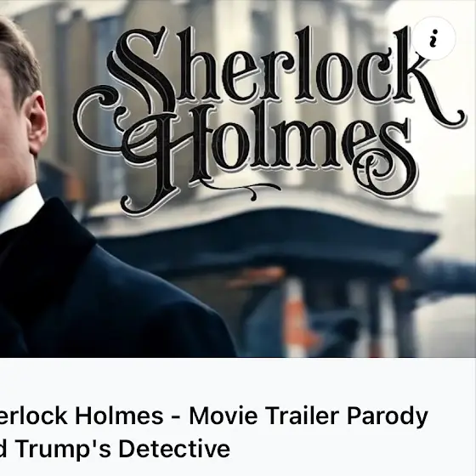Click the dark velvet coat collar
This screenshot has height=476, width=476.
pyautogui.click(x=46, y=243)
